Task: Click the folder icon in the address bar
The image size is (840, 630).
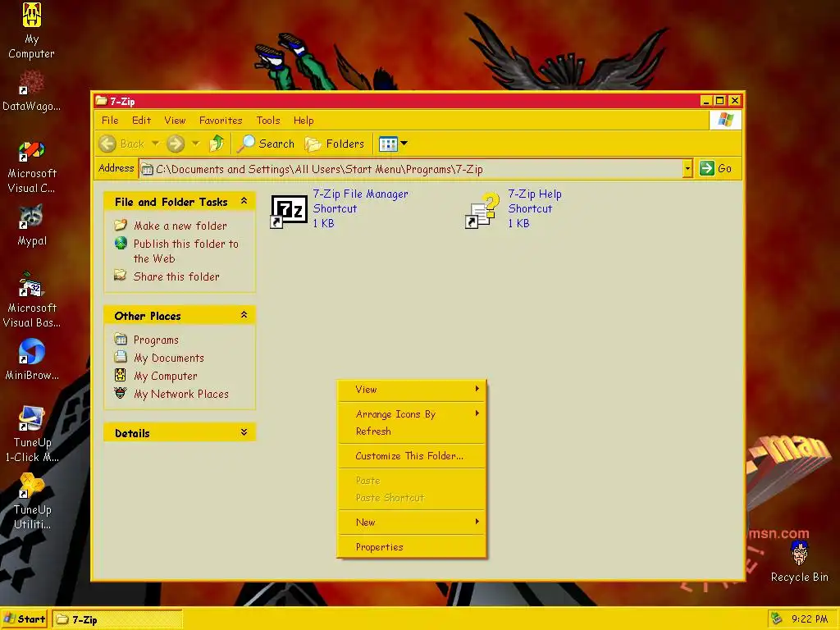Action: 147,169
